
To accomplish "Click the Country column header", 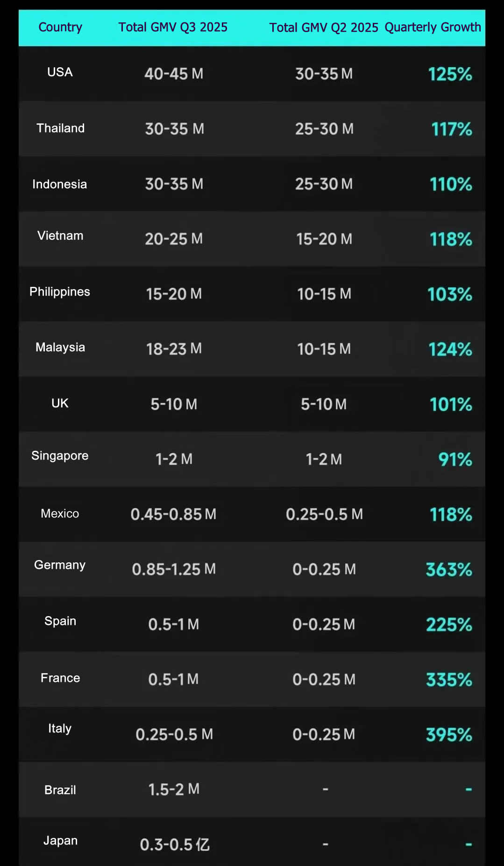I will pos(60,27).
